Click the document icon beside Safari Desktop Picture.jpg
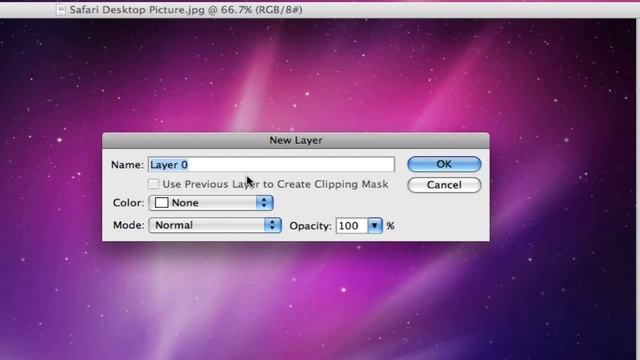The width and height of the screenshot is (640, 360). [x=60, y=10]
